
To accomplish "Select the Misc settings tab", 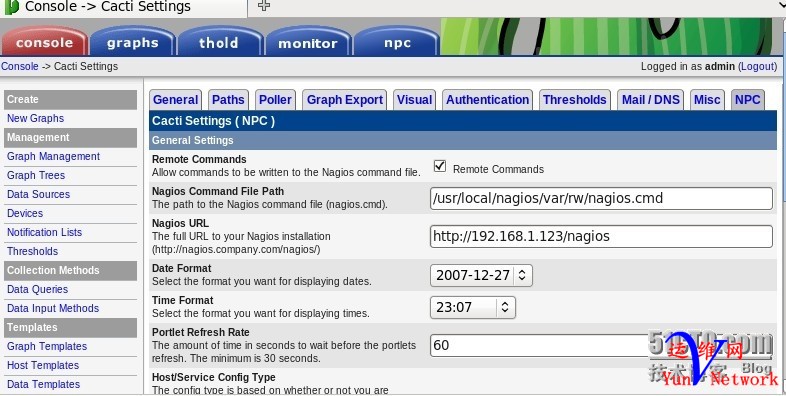I will coord(707,100).
